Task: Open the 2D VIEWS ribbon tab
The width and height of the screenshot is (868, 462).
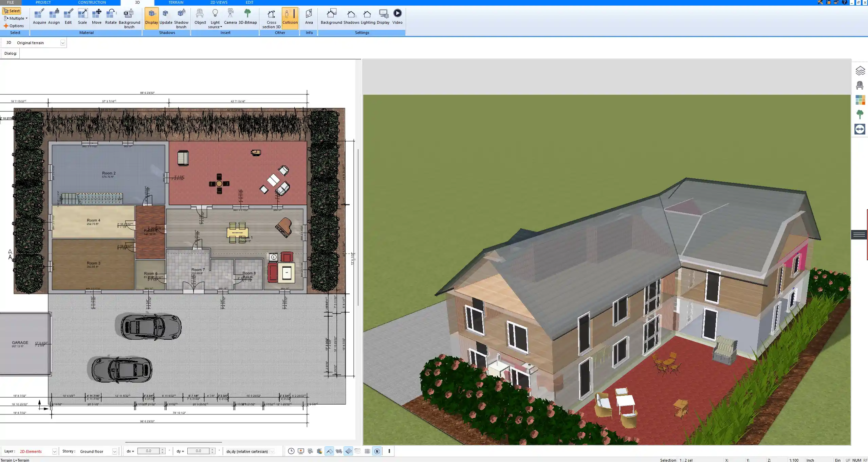Action: point(218,2)
